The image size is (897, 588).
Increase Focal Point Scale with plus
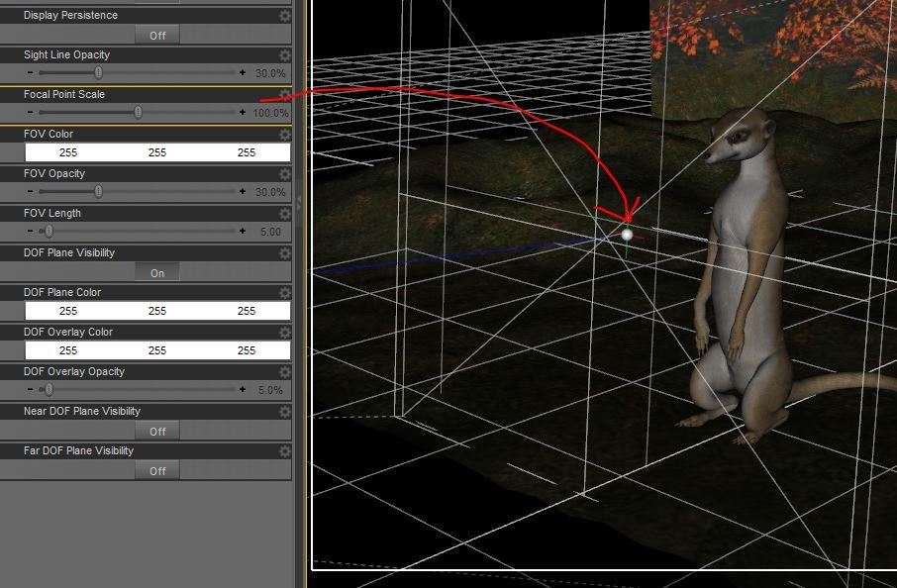tap(243, 112)
